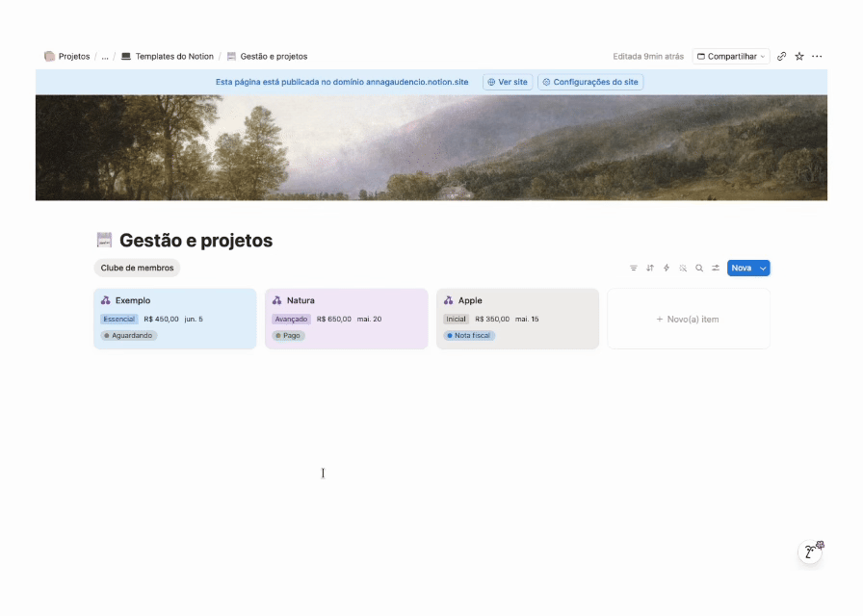Favorite this page with star icon
Screen dimensions: 863x616
click(799, 56)
